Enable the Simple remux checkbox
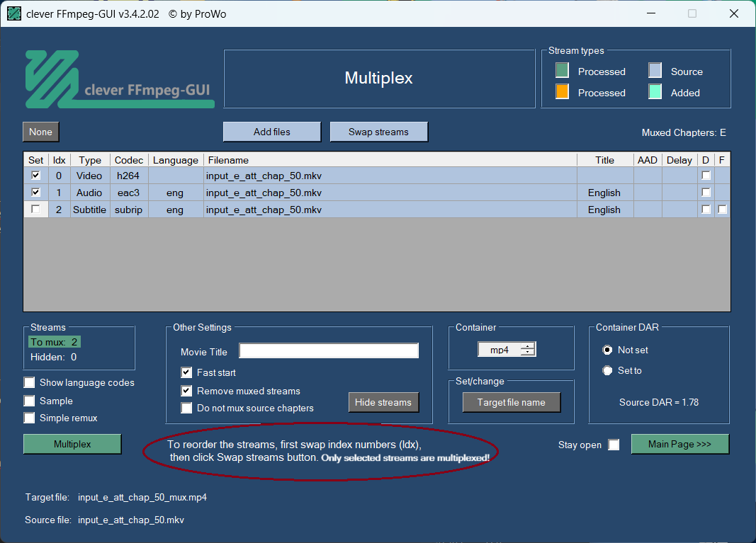The width and height of the screenshot is (756, 543). [30, 418]
